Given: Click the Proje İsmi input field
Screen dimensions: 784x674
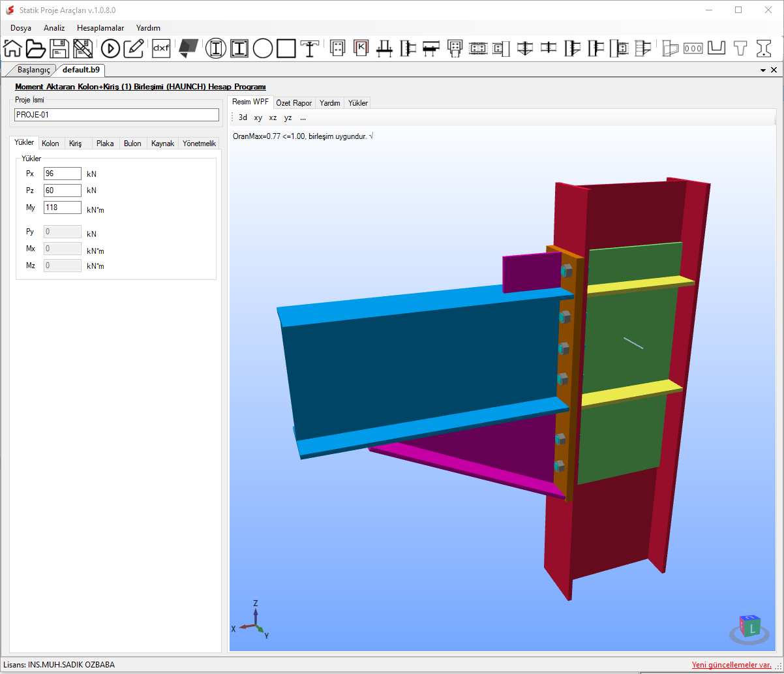Looking at the screenshot, I should click(x=117, y=115).
